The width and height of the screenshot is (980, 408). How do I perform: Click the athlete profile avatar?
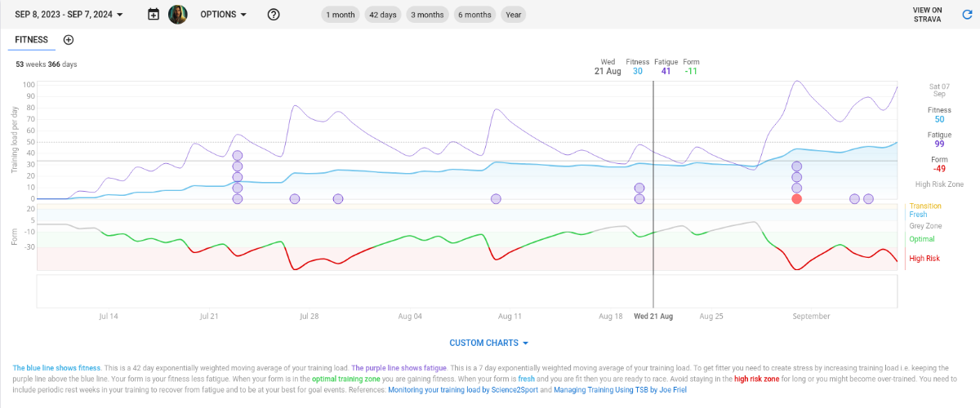(178, 15)
